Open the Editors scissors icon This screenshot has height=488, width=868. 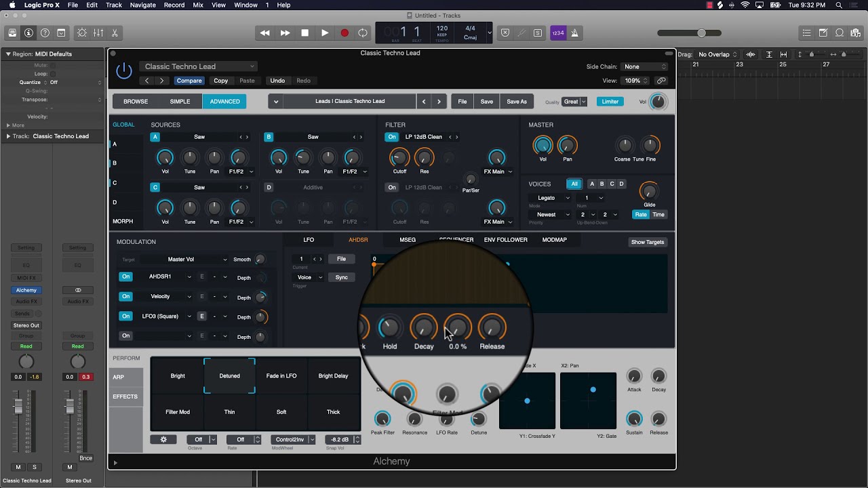[x=115, y=33]
